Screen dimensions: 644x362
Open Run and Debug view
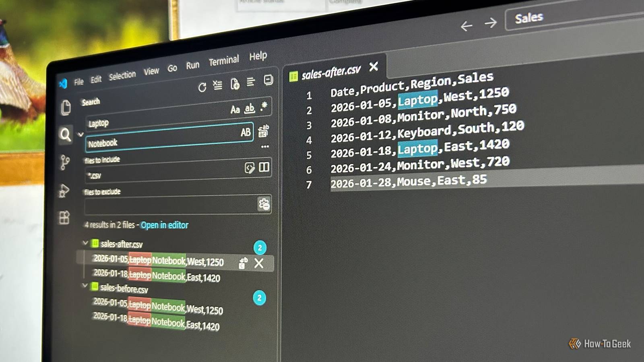(x=64, y=191)
